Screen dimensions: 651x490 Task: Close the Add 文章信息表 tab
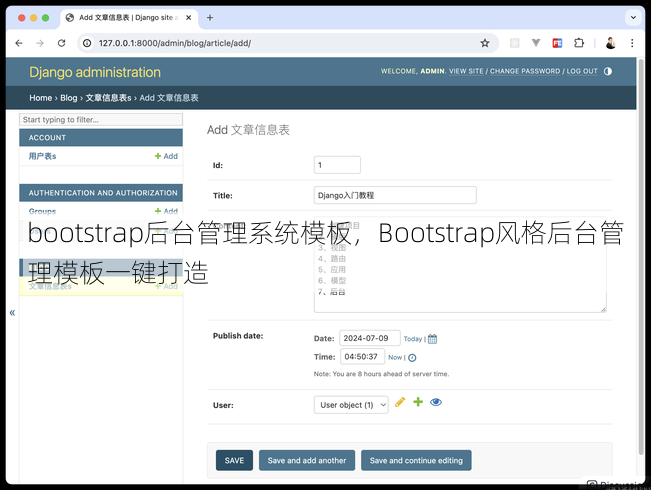[x=188, y=17]
